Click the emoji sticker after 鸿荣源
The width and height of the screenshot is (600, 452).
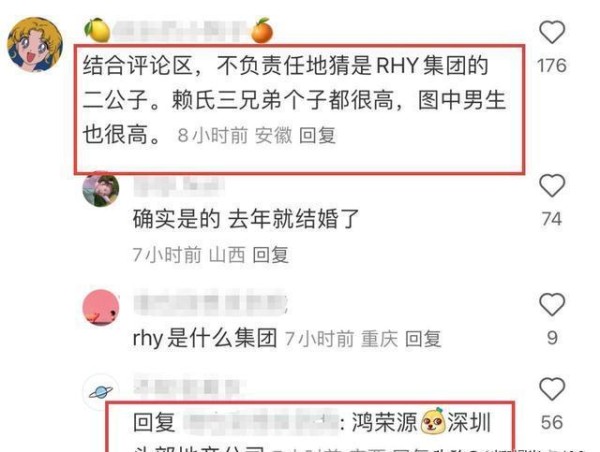(x=432, y=421)
